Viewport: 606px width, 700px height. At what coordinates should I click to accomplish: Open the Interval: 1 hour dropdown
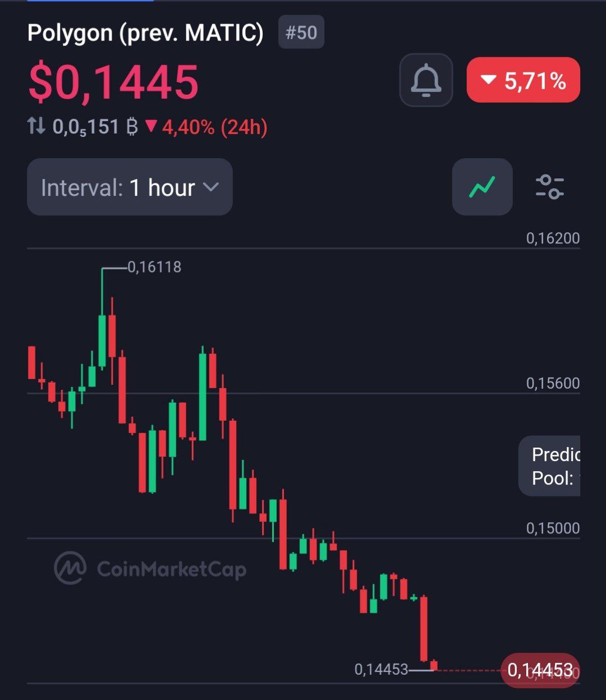130,187
